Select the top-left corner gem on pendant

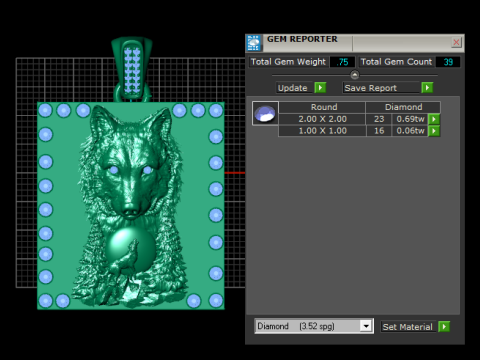coord(45,110)
